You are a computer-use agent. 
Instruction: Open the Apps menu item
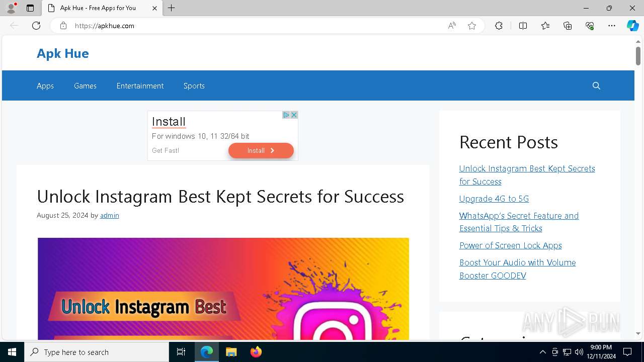point(45,86)
